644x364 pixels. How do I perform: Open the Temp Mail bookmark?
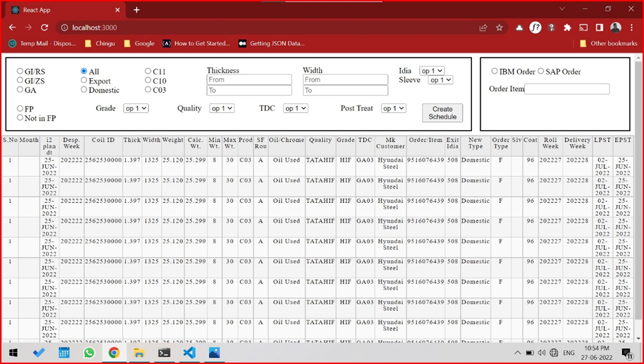tap(42, 43)
